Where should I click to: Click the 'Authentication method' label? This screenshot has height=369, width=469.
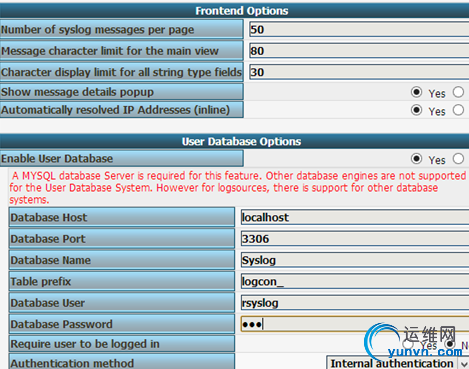coord(72,363)
